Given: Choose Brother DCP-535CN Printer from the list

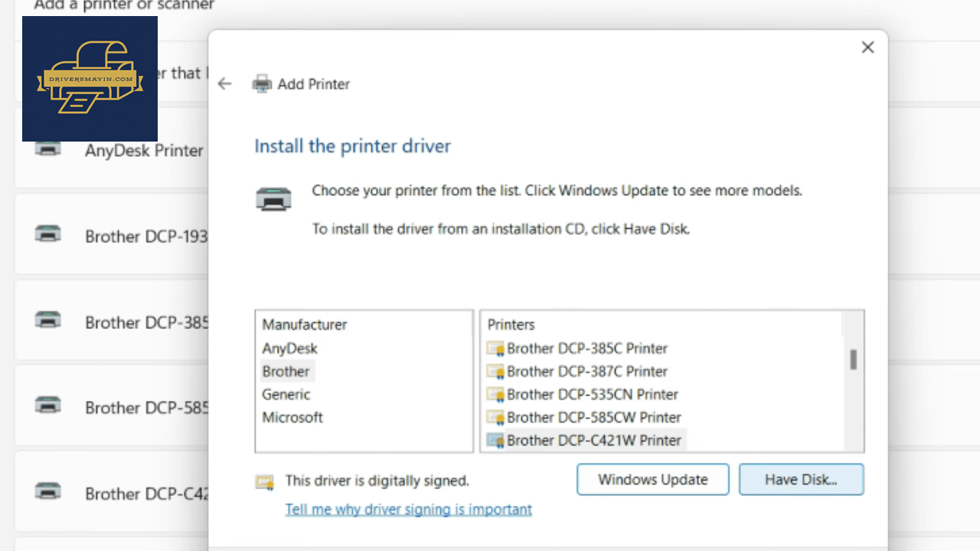Looking at the screenshot, I should coord(593,394).
